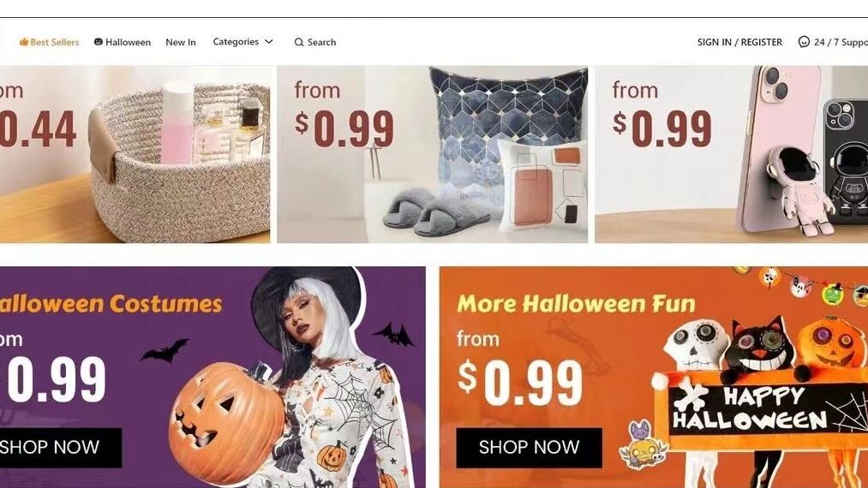Click SHOP NOW on Halloween Costumes banner
Image resolution: width=868 pixels, height=488 pixels.
click(x=60, y=448)
